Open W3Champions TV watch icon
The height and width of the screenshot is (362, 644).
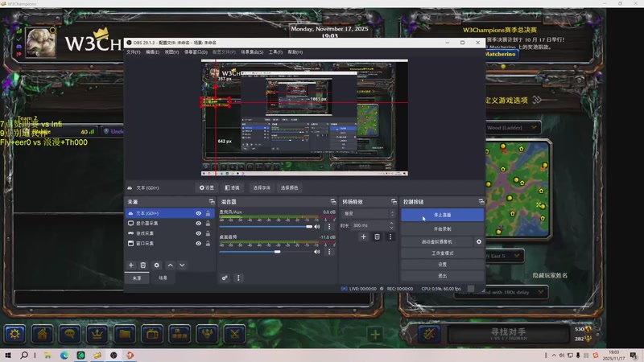click(152, 334)
